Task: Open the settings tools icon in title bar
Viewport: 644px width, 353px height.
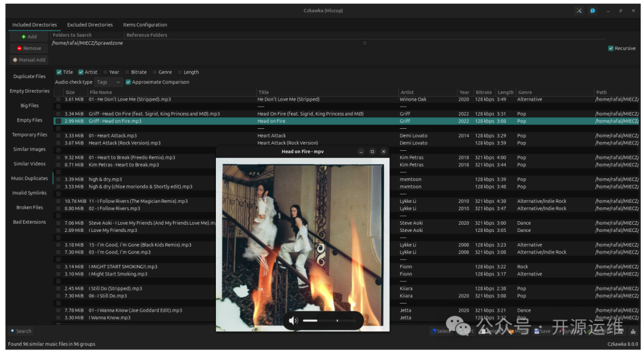Action: 579,11
